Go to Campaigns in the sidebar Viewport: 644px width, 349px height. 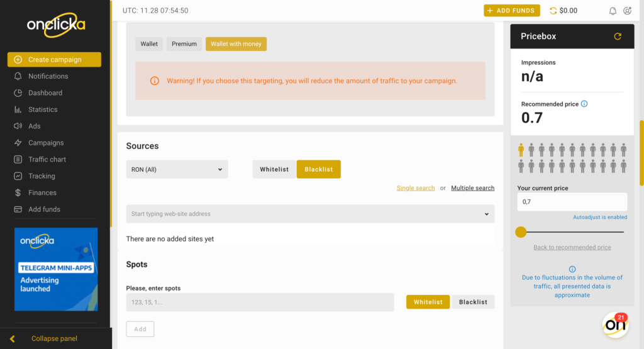[46, 143]
